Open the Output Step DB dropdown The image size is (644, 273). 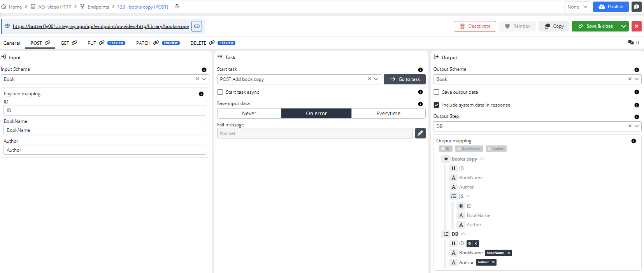coord(637,126)
